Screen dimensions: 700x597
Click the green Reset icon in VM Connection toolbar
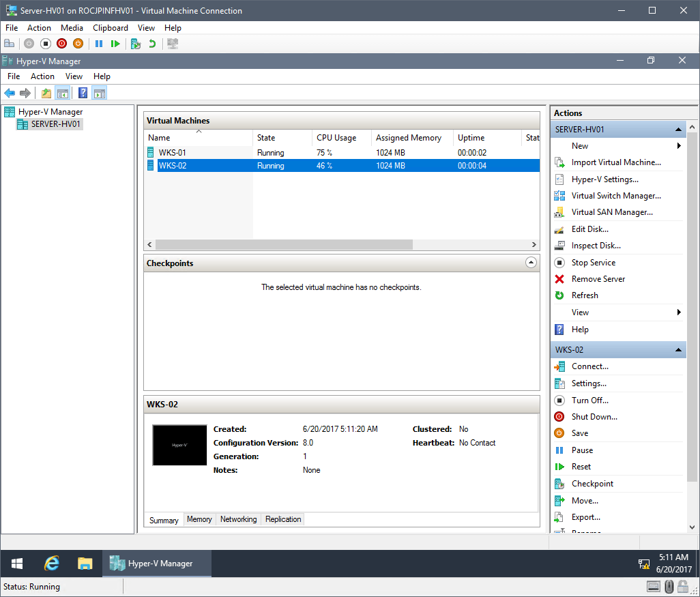115,44
